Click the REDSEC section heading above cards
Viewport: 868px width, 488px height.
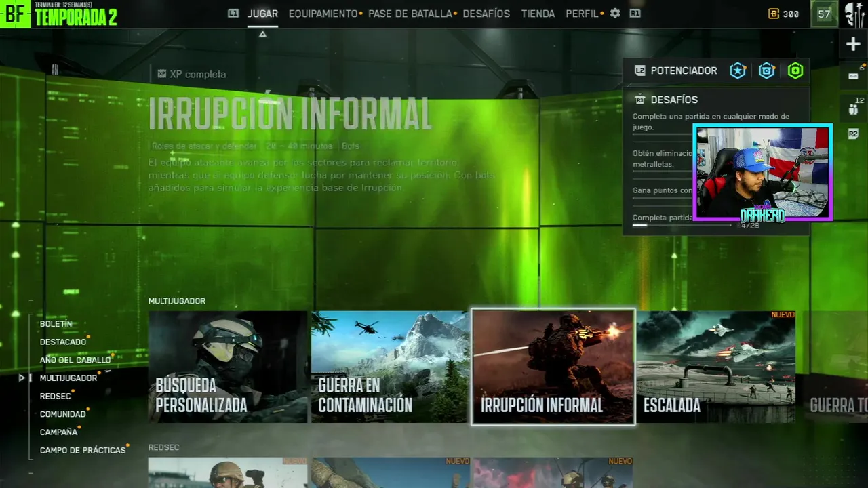pos(163,447)
